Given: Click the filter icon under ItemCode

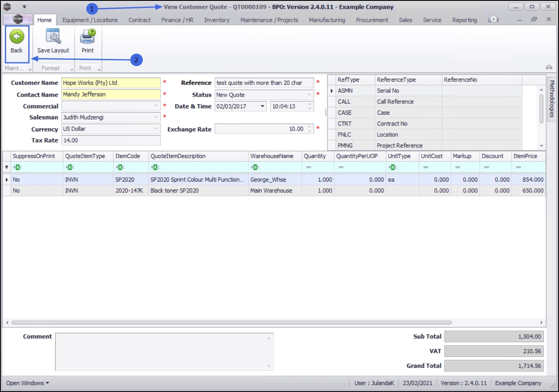Looking at the screenshot, I should tap(120, 167).
